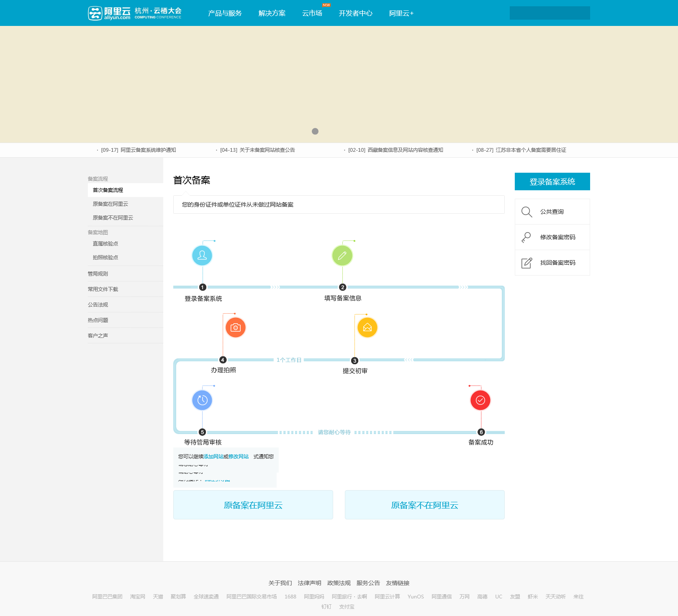This screenshot has width=678, height=616.
Task: Open 关于我们 in the footer
Action: click(x=280, y=583)
